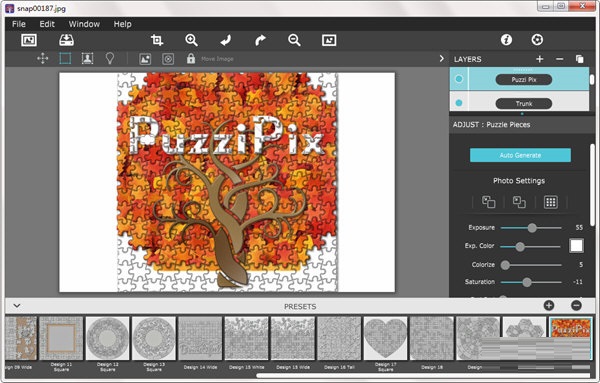Click the Saturation value -11

click(578, 282)
